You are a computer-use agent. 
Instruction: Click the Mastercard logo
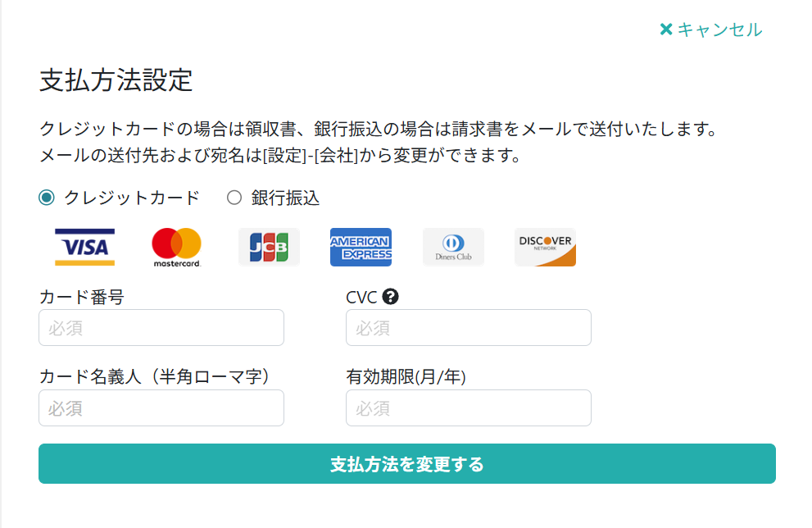coord(176,247)
